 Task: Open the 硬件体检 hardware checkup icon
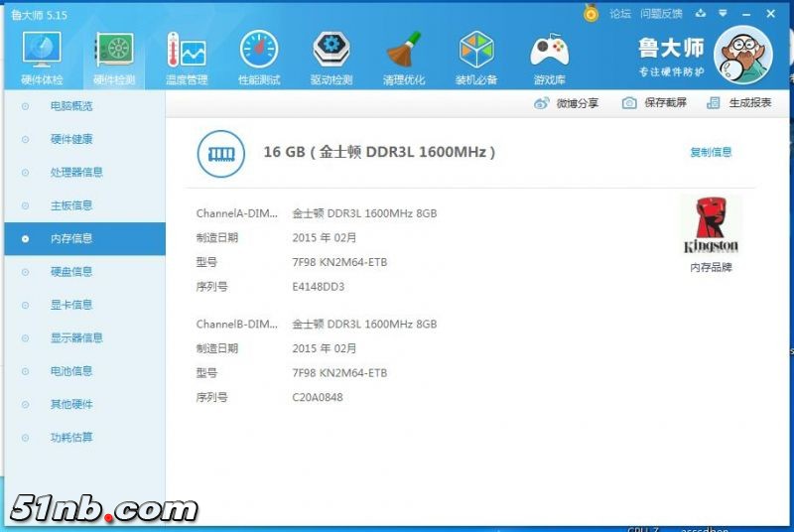pos(42,52)
